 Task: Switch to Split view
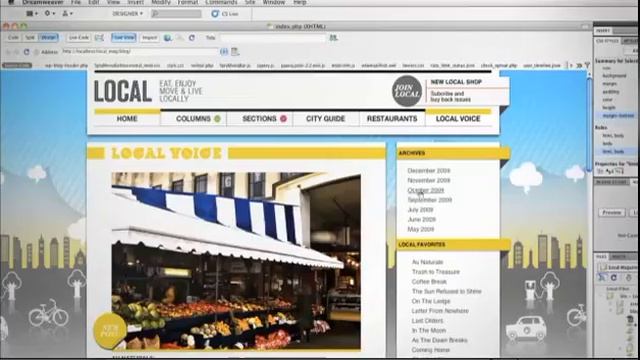(30, 38)
